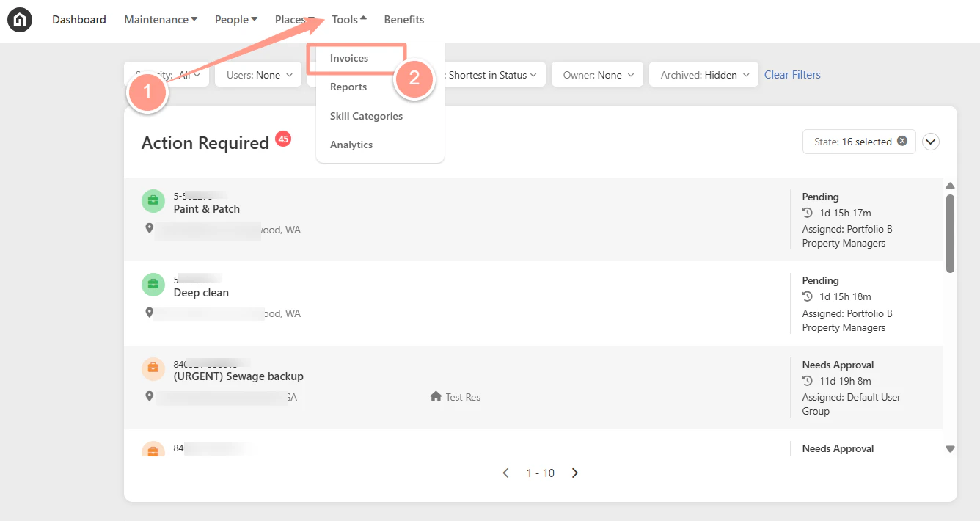Expand the Places menu
The image size is (980, 521).
pyautogui.click(x=294, y=20)
